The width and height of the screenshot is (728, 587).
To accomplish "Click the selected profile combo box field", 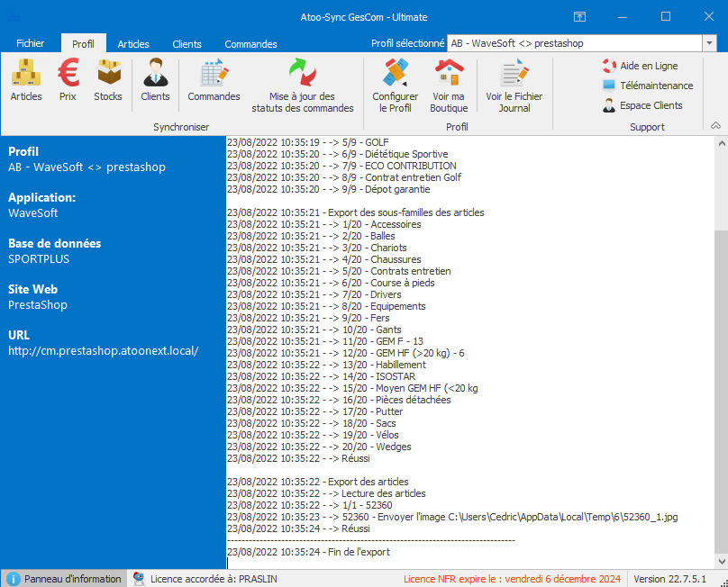I will pos(575,43).
